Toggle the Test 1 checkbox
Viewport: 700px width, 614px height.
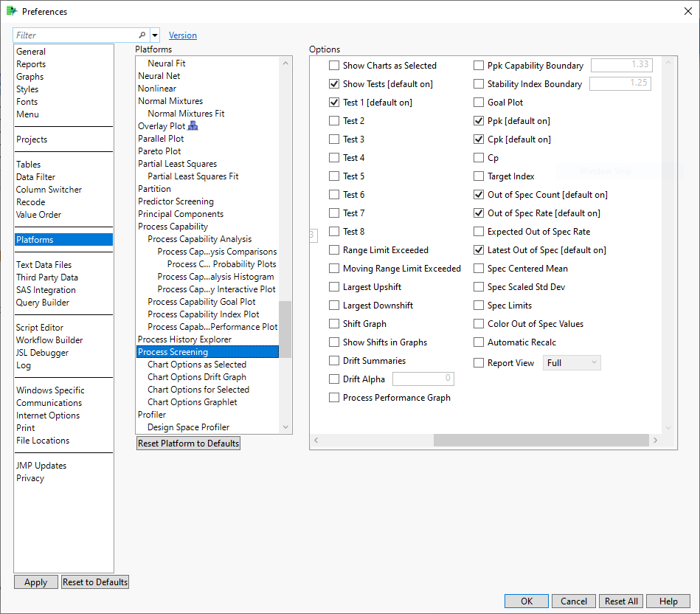point(334,103)
